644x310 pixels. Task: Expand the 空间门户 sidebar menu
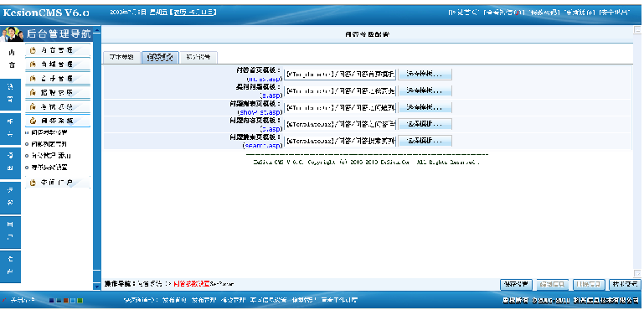(58, 183)
